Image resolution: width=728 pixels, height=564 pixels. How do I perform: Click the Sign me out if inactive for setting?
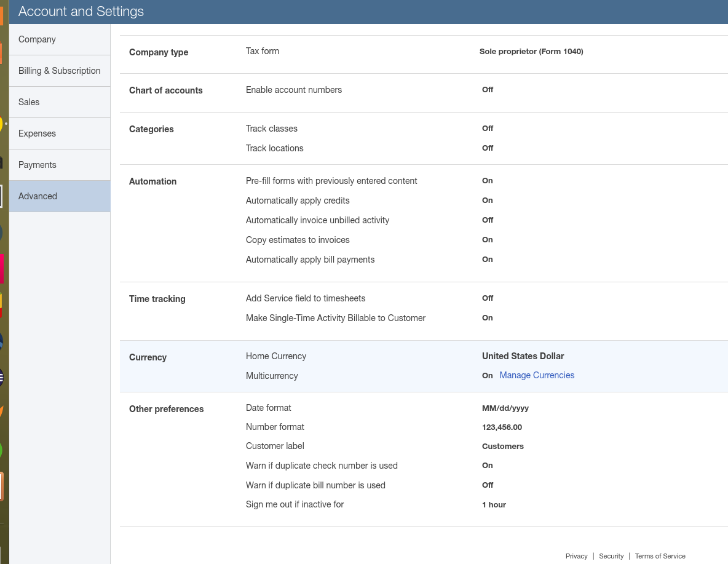pos(295,504)
